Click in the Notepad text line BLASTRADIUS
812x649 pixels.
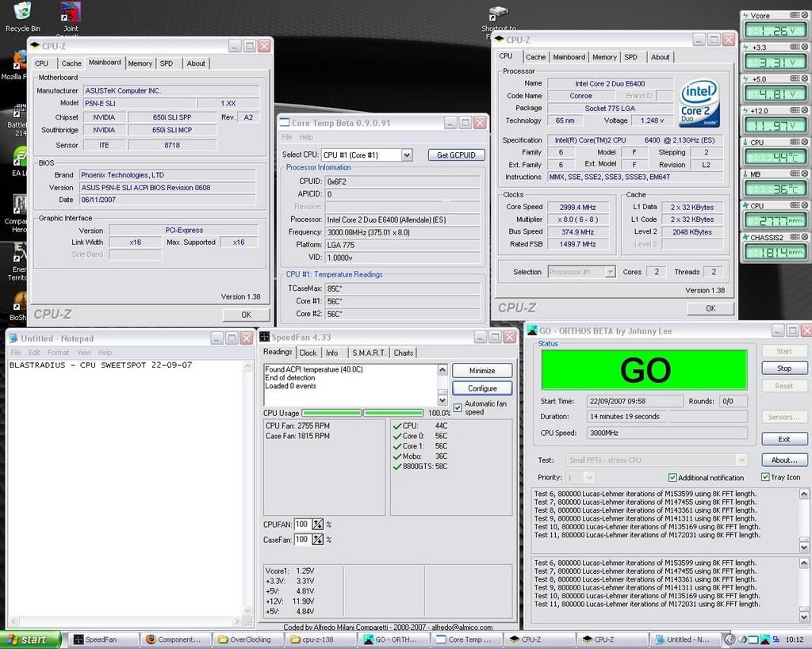101,365
